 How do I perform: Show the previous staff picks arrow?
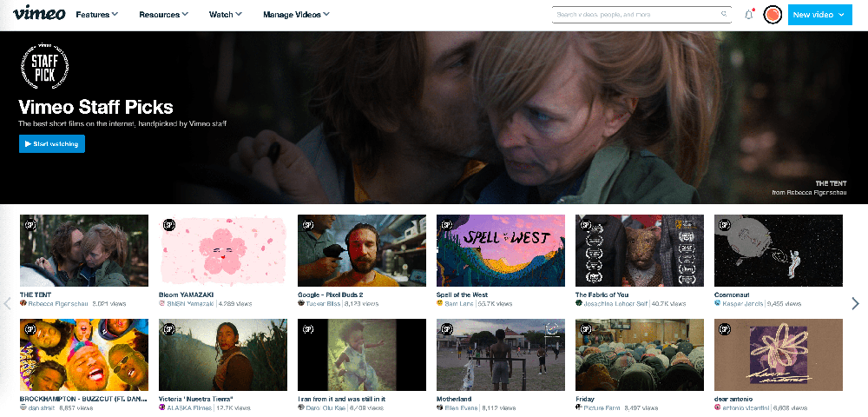(8, 303)
